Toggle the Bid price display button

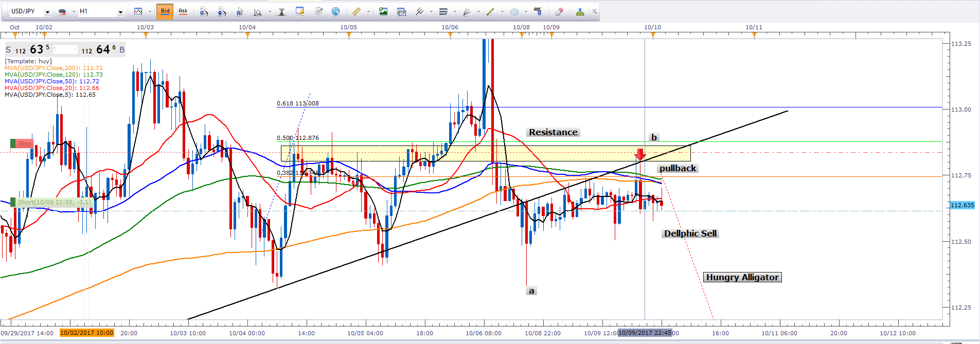click(x=165, y=11)
